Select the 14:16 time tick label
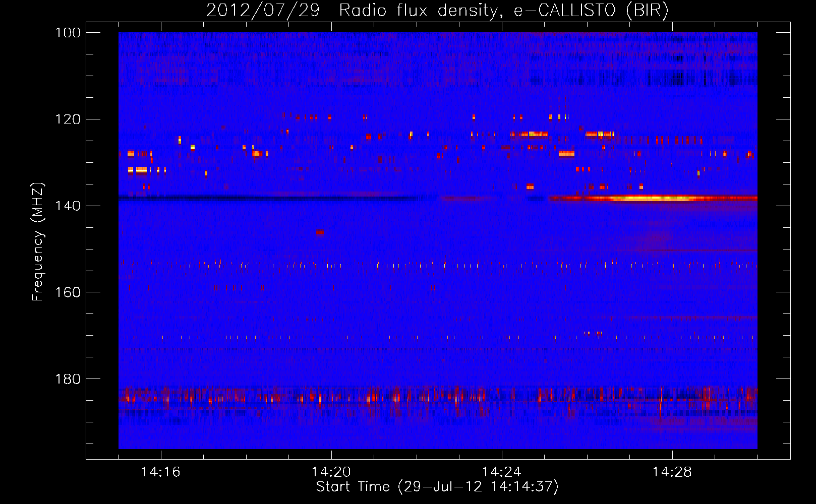 [161, 472]
